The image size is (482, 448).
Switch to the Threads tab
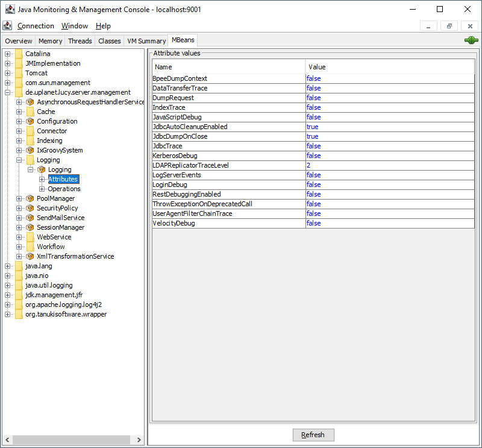click(80, 41)
